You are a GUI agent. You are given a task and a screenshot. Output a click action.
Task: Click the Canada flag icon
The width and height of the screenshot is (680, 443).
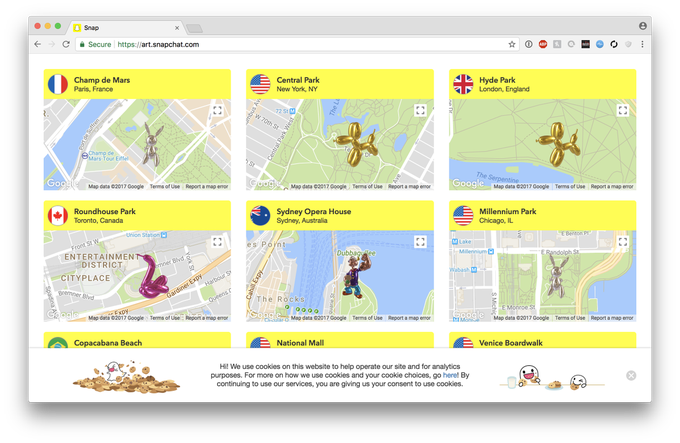[x=58, y=215]
